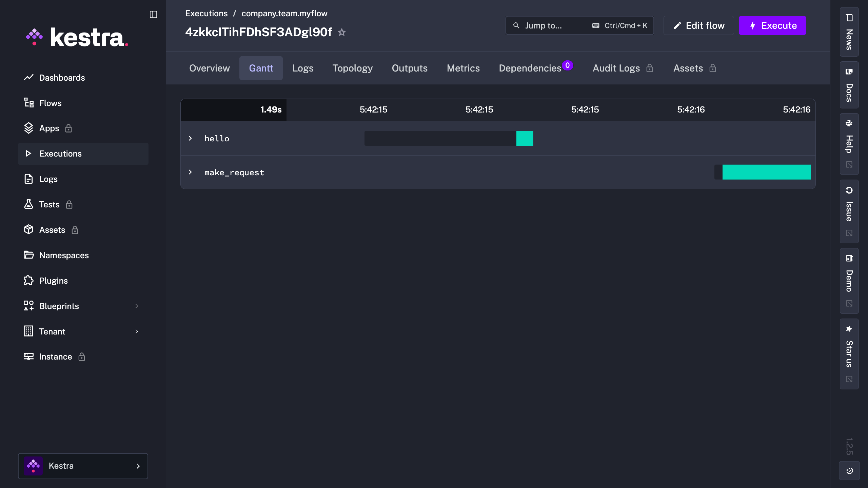The width and height of the screenshot is (868, 488).
Task: Go to Plugins page
Action: tap(53, 281)
